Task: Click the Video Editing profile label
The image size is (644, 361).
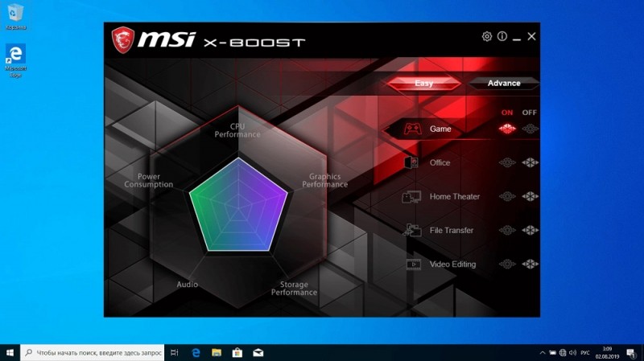Action: point(452,265)
